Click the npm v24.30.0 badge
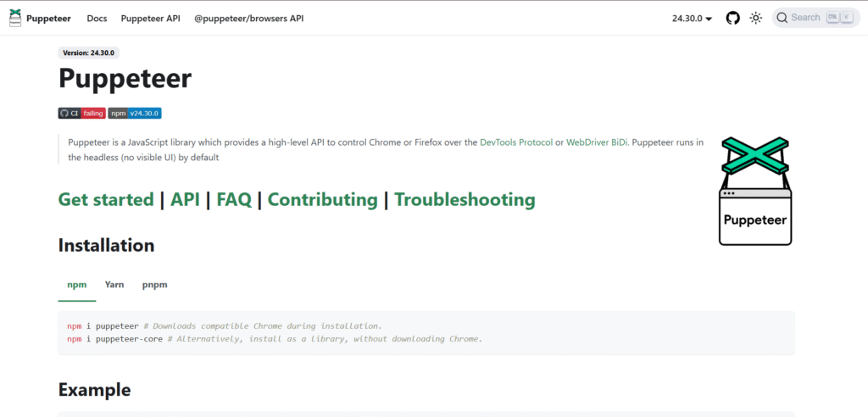This screenshot has width=868, height=417. (x=135, y=113)
